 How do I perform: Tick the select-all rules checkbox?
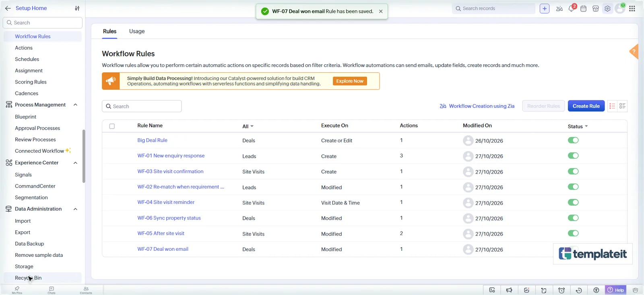(112, 126)
